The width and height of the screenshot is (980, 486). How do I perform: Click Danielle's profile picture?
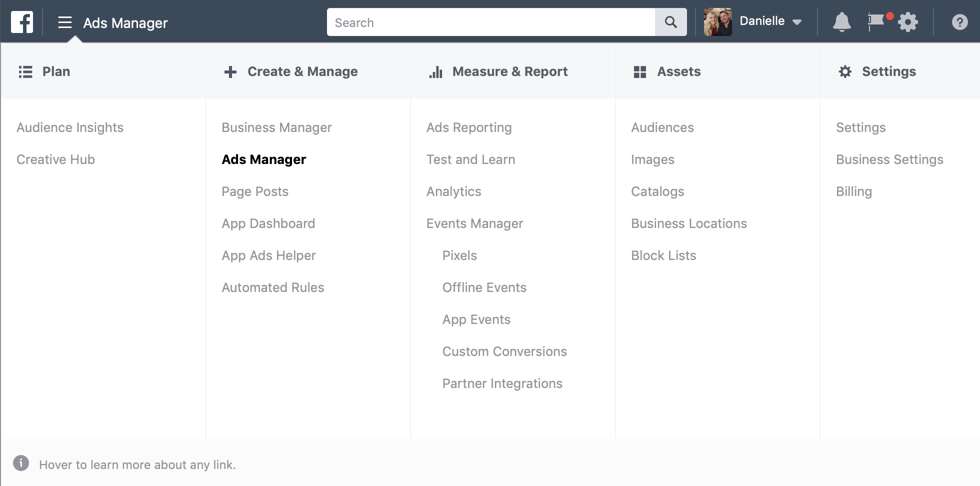coord(717,22)
